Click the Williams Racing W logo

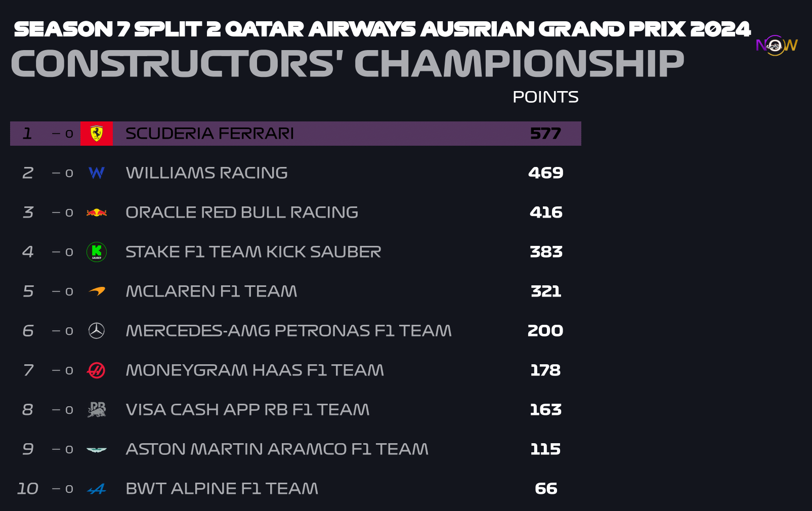[x=97, y=173]
